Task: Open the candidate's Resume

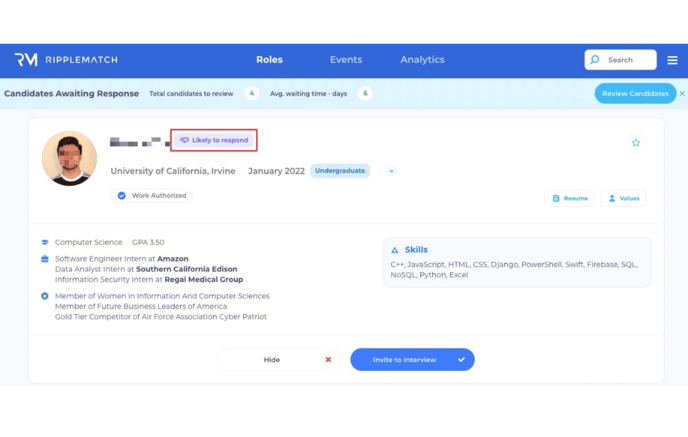Action: click(570, 198)
